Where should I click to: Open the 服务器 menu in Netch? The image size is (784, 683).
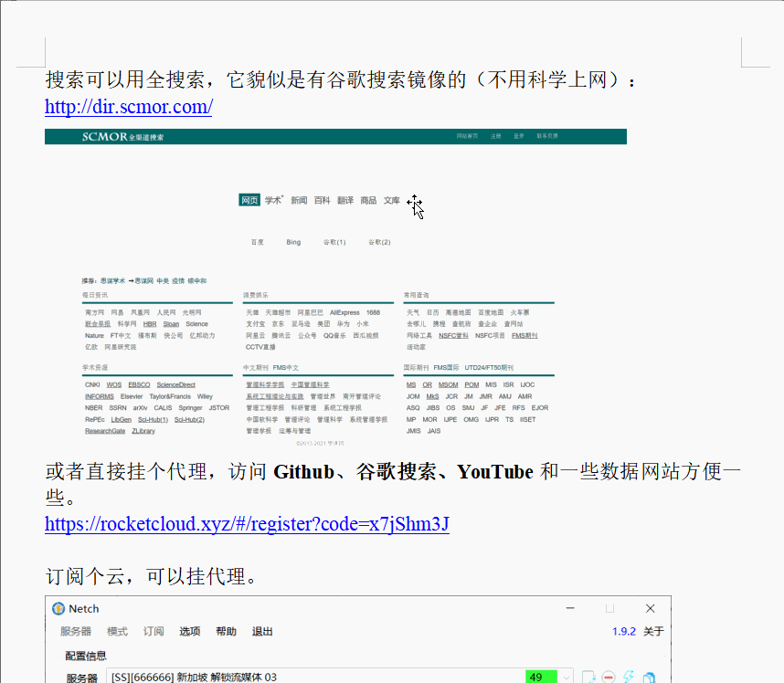76,632
